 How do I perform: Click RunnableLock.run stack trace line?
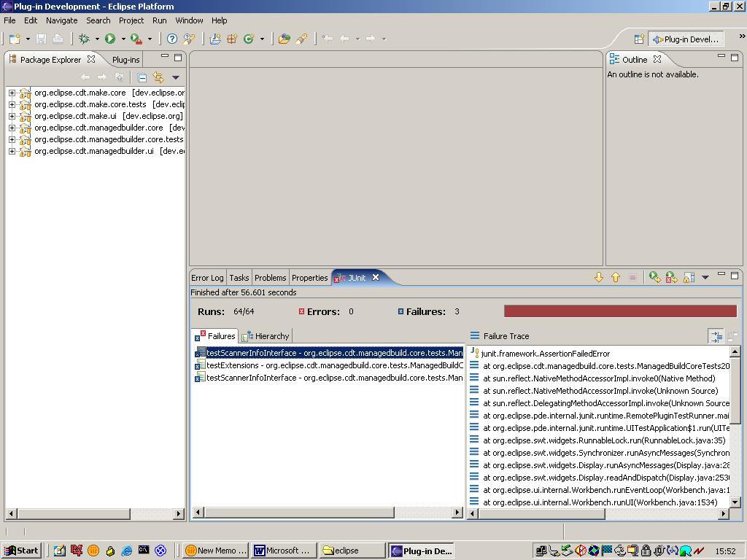click(604, 440)
